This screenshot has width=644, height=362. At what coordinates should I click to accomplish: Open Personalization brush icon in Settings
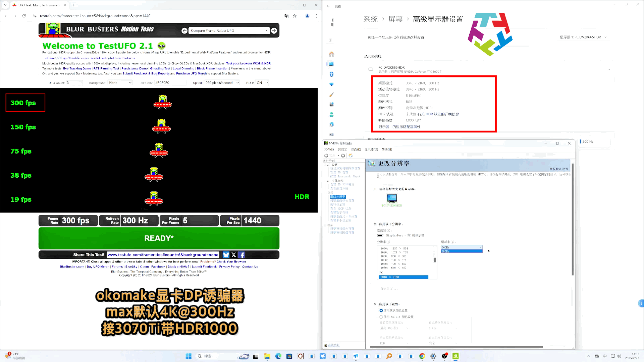pyautogui.click(x=331, y=94)
